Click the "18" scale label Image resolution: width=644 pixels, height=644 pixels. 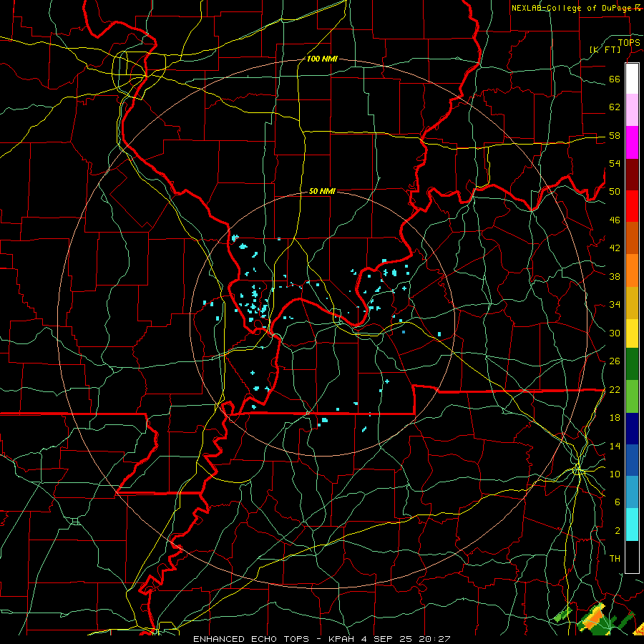point(615,418)
